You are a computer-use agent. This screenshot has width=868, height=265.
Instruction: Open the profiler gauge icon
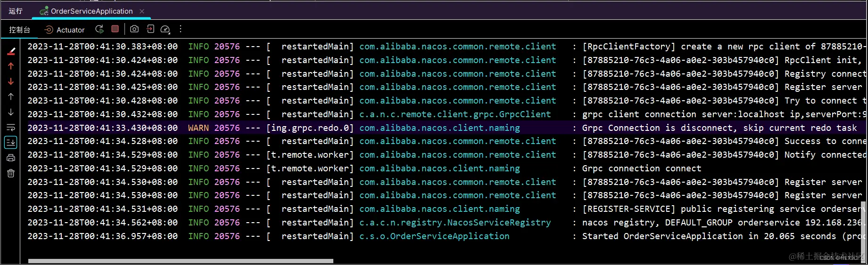coord(165,29)
